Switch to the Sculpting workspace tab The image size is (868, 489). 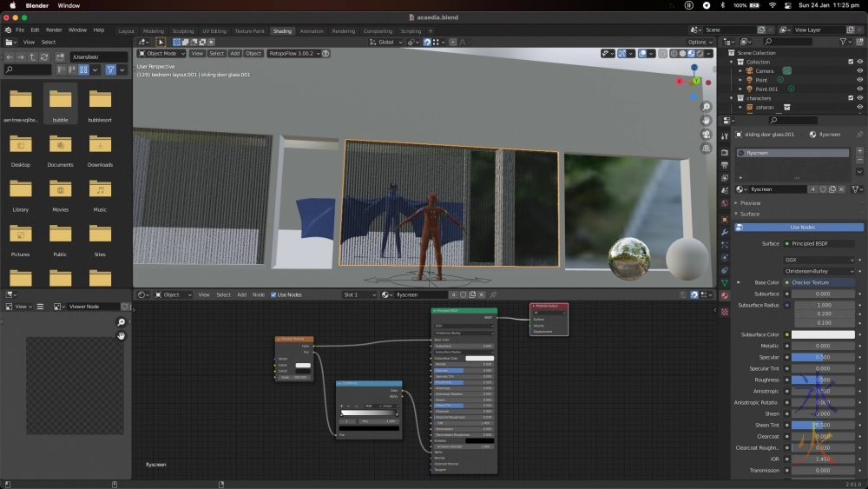[x=183, y=31]
